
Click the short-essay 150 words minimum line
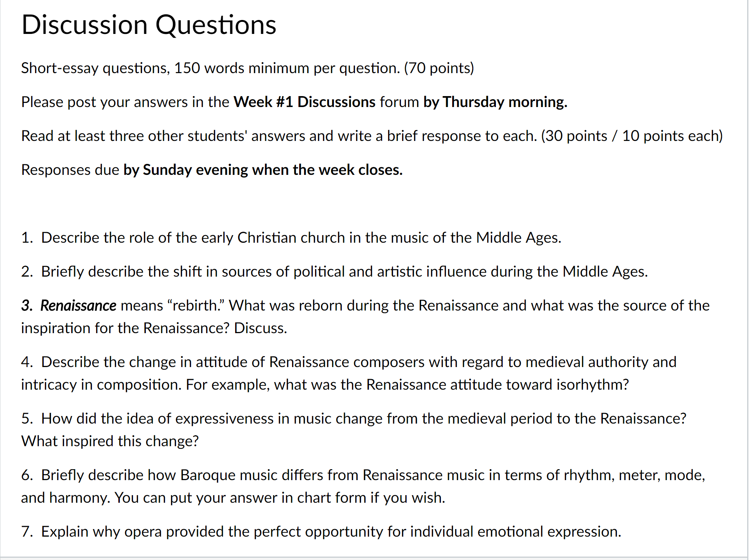point(248,68)
